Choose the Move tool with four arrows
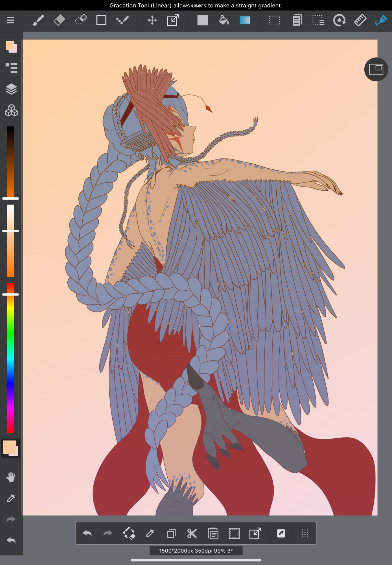Image resolution: width=392 pixels, height=565 pixels. point(152,20)
